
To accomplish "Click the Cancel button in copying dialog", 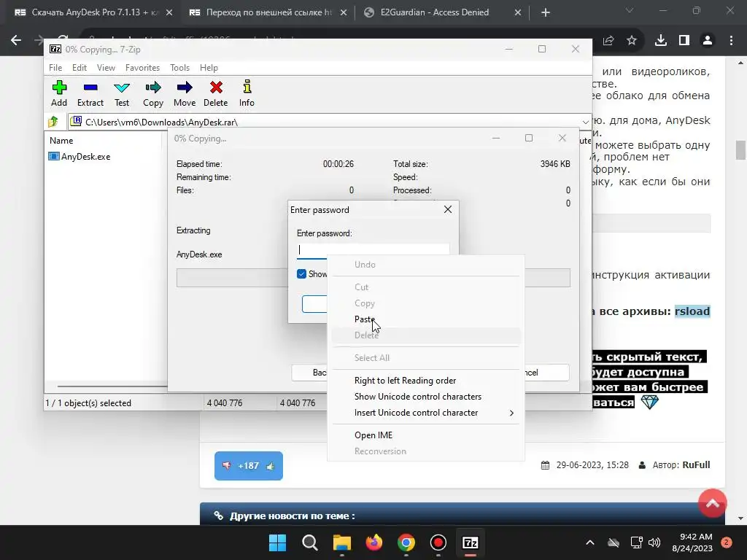I will point(546,373).
